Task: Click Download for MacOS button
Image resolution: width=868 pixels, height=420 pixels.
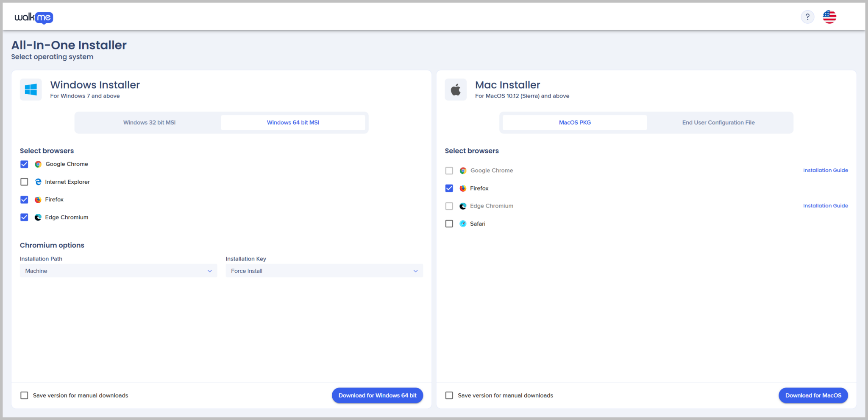Action: click(x=813, y=395)
